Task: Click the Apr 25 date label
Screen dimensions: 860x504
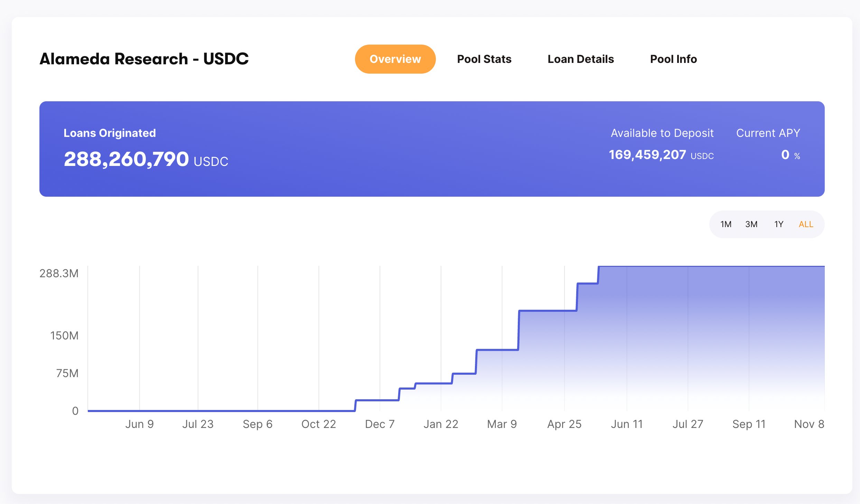Action: click(564, 424)
